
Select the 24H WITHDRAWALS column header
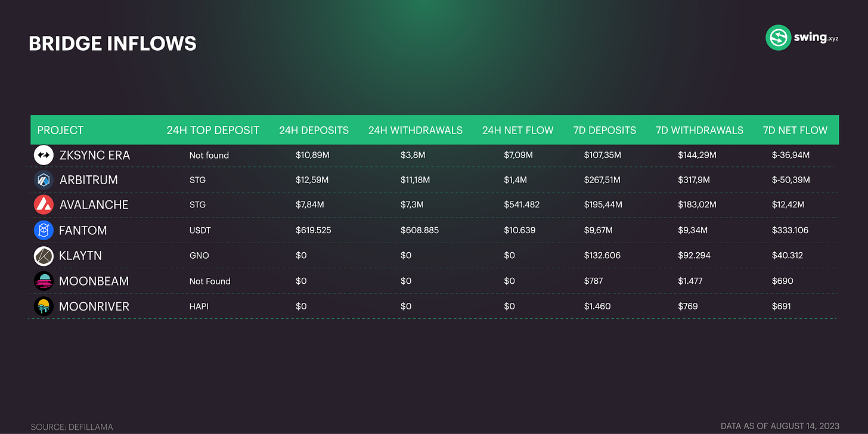415,130
